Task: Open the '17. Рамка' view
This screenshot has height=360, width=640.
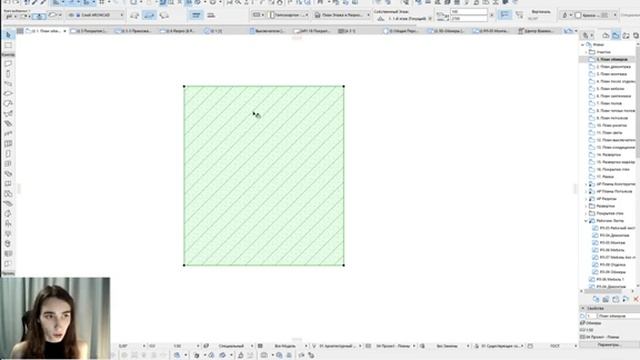Action: point(605,177)
